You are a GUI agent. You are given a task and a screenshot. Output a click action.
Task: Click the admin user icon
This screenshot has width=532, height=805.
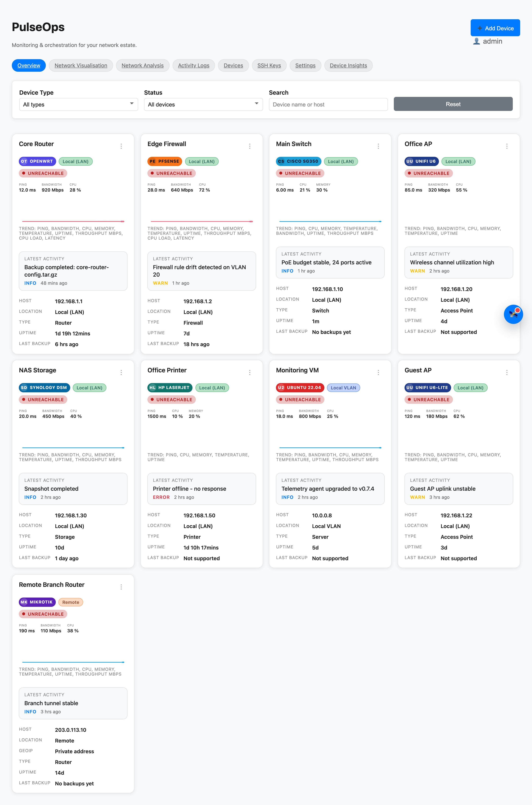coord(476,41)
